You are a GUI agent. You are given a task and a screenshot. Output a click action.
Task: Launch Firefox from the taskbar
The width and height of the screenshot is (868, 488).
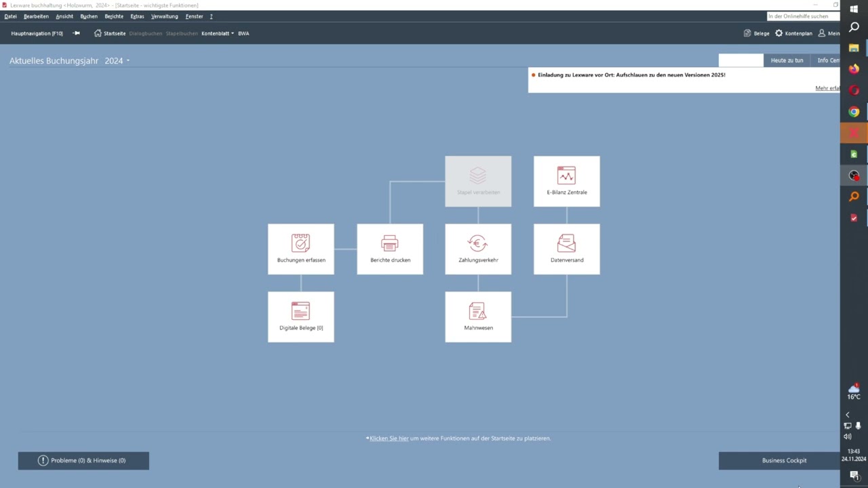pyautogui.click(x=854, y=69)
